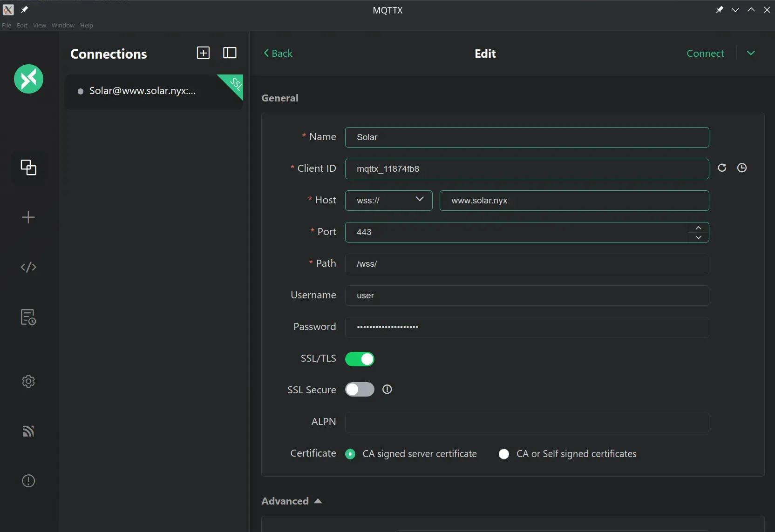Open the wss:// protocol dropdown
Viewport: 775px width, 532px height.
pyautogui.click(x=389, y=201)
